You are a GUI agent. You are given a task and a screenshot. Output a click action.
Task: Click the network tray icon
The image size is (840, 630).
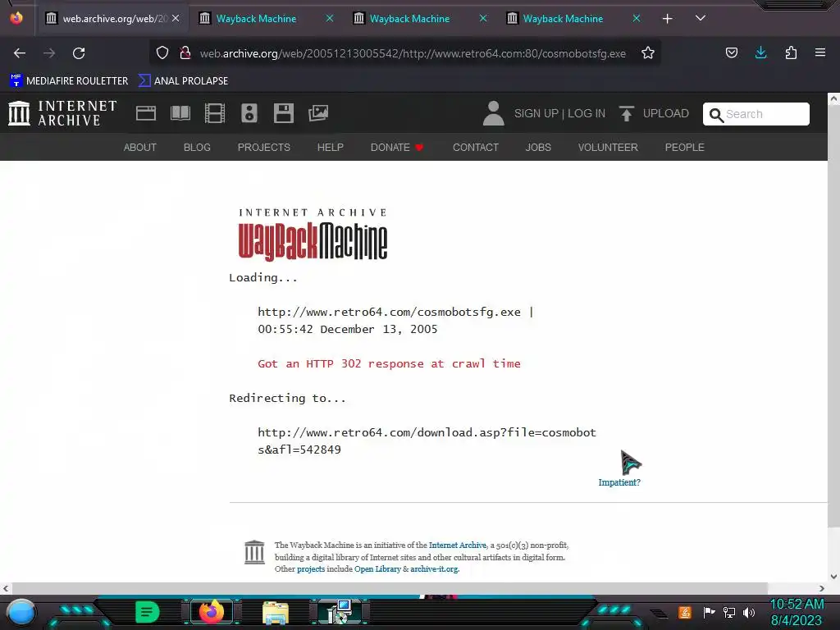[729, 612]
